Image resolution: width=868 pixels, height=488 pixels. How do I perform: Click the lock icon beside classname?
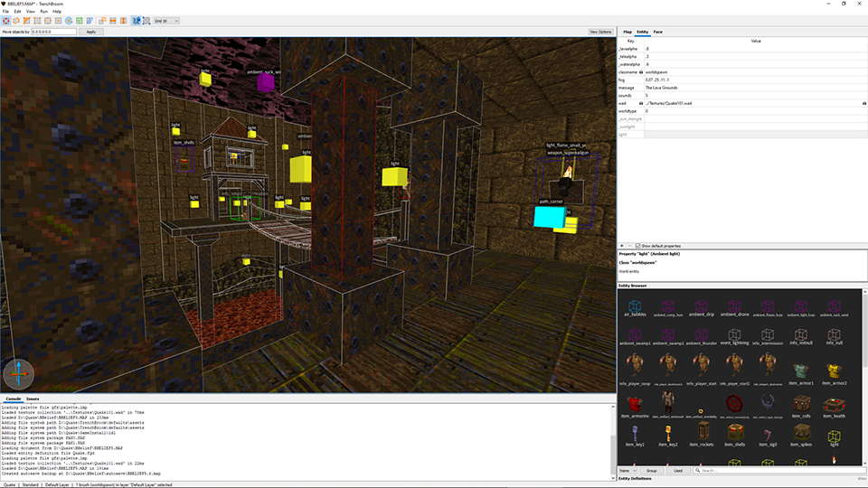(x=641, y=72)
